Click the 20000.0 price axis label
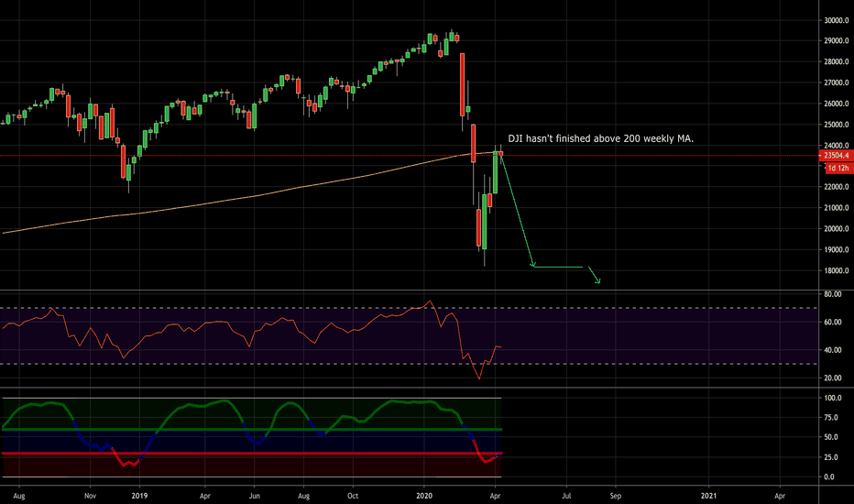 click(x=837, y=229)
